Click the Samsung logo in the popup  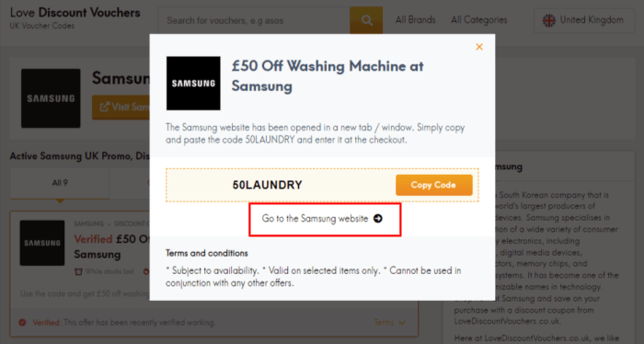tap(193, 84)
